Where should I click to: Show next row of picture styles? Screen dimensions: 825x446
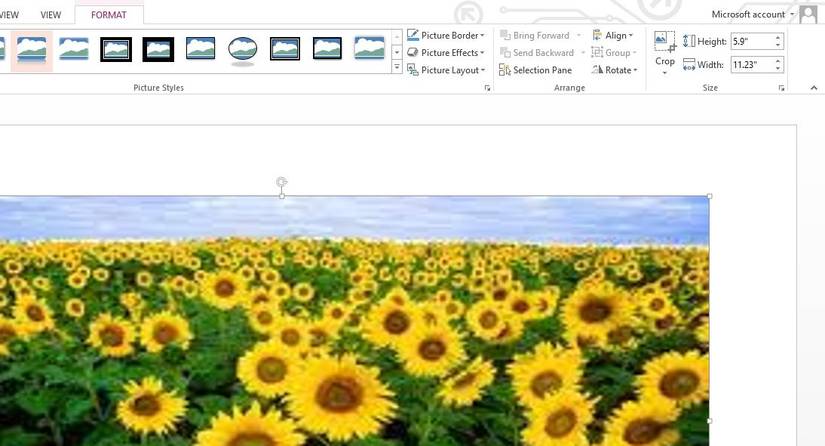click(x=397, y=52)
